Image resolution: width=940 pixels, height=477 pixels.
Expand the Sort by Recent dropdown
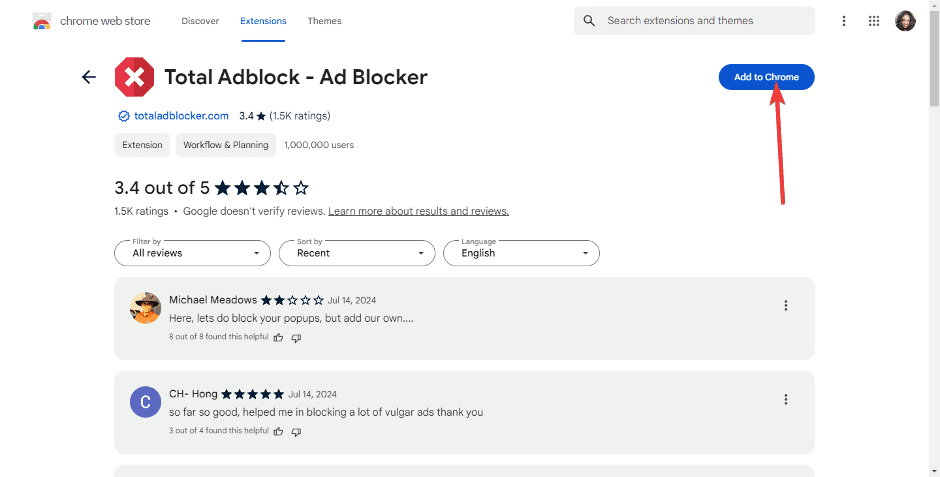pos(356,253)
